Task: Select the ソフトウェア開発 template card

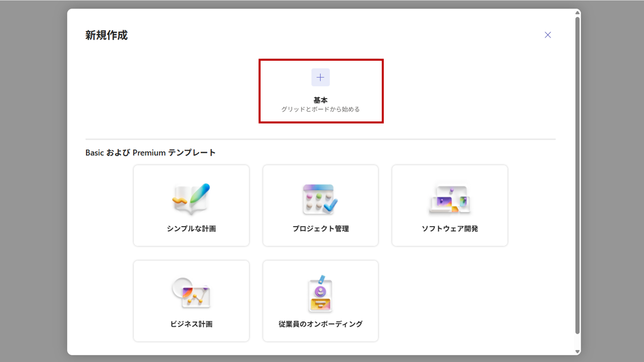Action: (449, 205)
